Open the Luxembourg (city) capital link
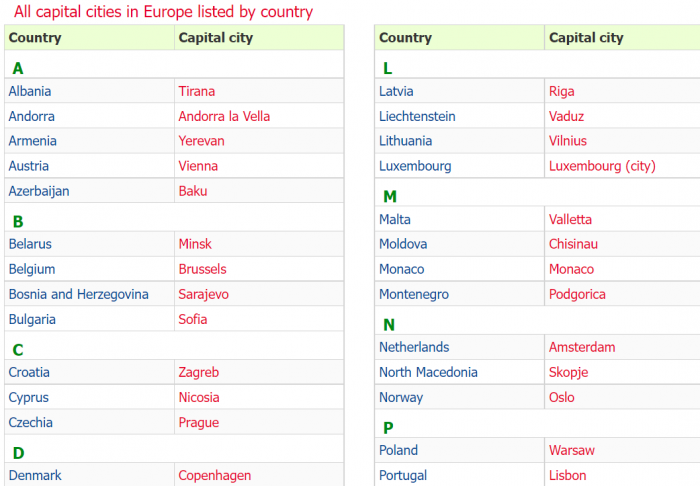The width and height of the screenshot is (700, 486). point(602,166)
